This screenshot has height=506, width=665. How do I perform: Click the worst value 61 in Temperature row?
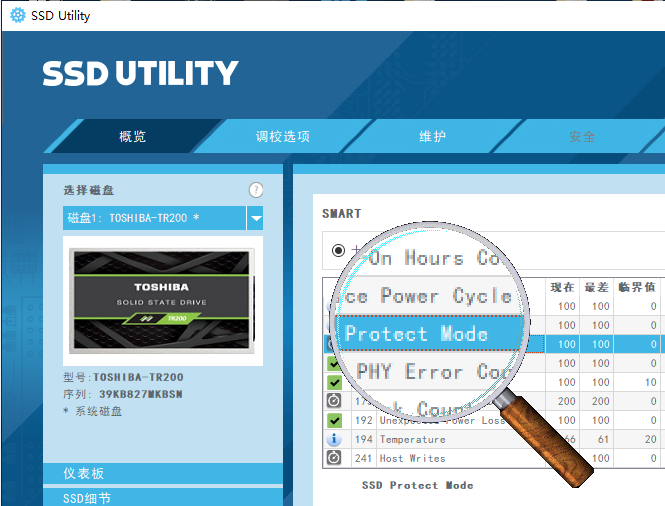(604, 439)
